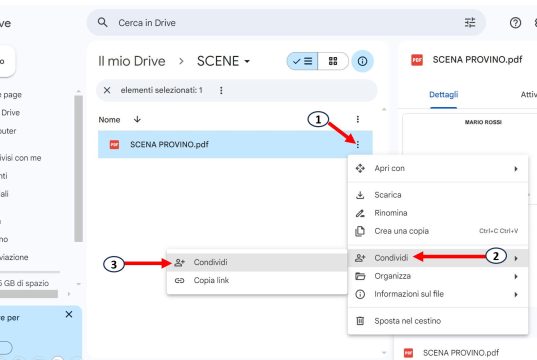Open the Dettagli tab

pyautogui.click(x=444, y=95)
